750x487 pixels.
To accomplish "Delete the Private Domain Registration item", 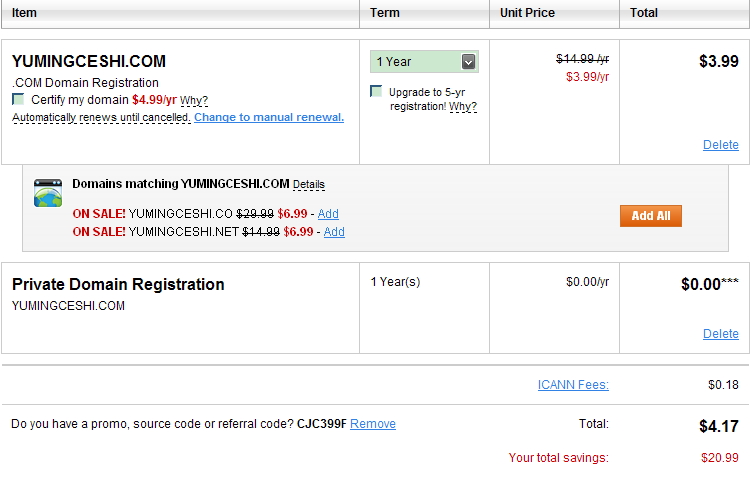I will click(x=720, y=334).
